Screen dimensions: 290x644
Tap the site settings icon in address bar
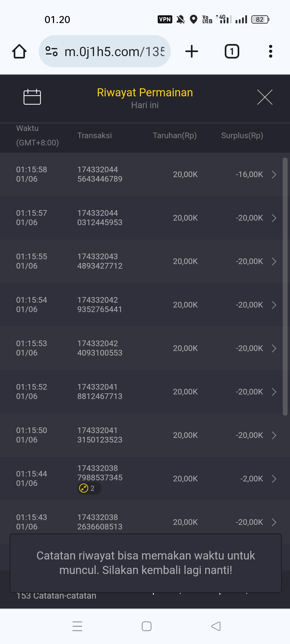point(51,51)
